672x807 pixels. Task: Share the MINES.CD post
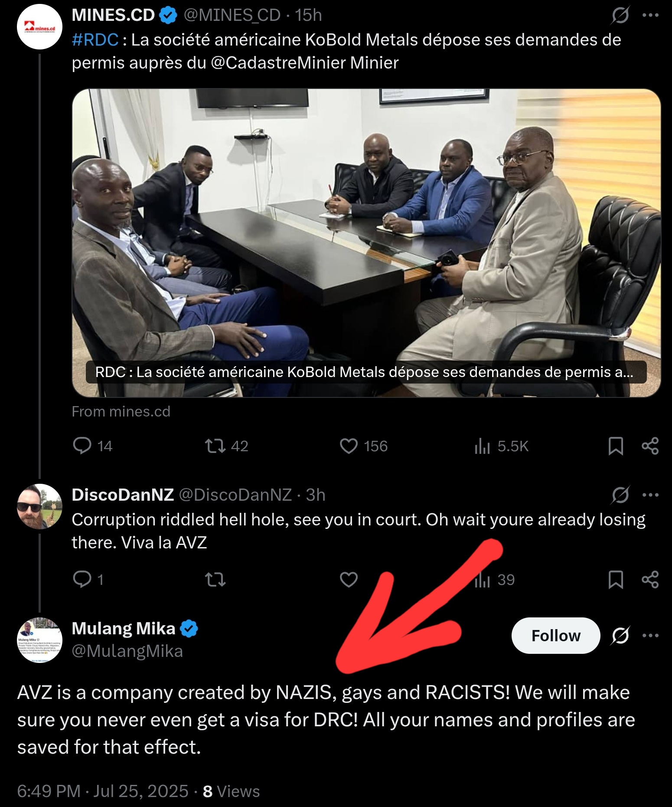point(650,446)
